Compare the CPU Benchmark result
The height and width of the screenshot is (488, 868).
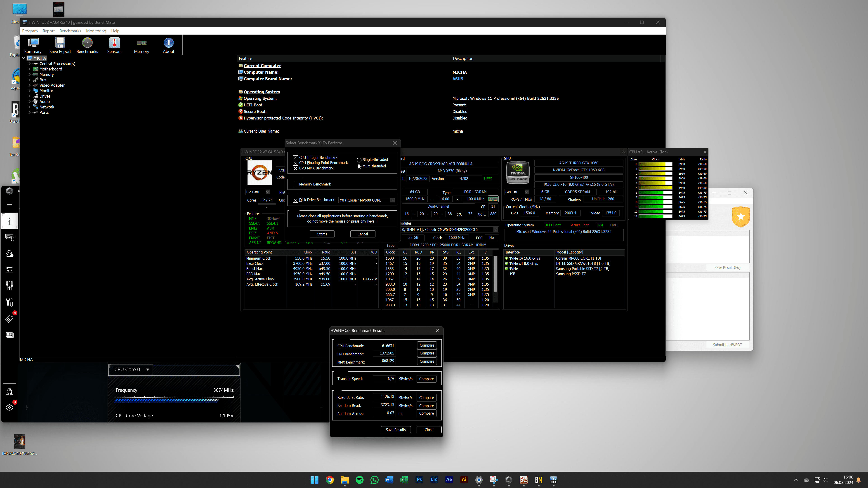point(427,345)
